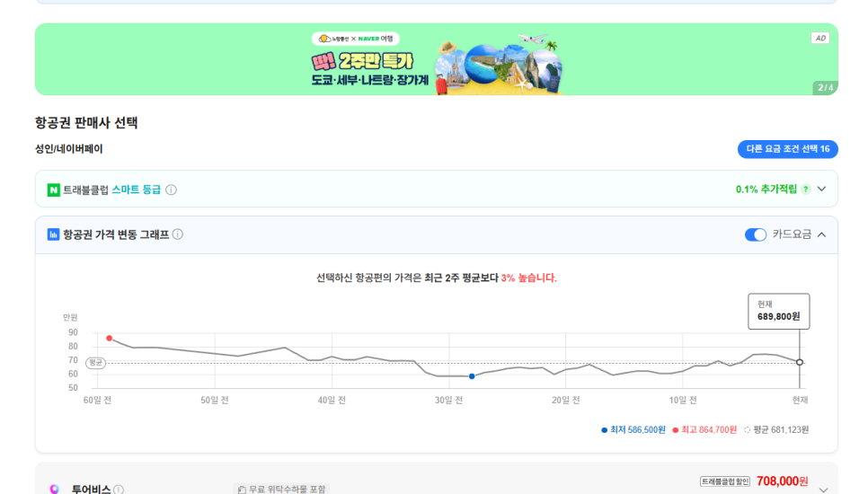This screenshot has width=868, height=494.
Task: Click the 최저 586,500원 legend
Action: [633, 430]
